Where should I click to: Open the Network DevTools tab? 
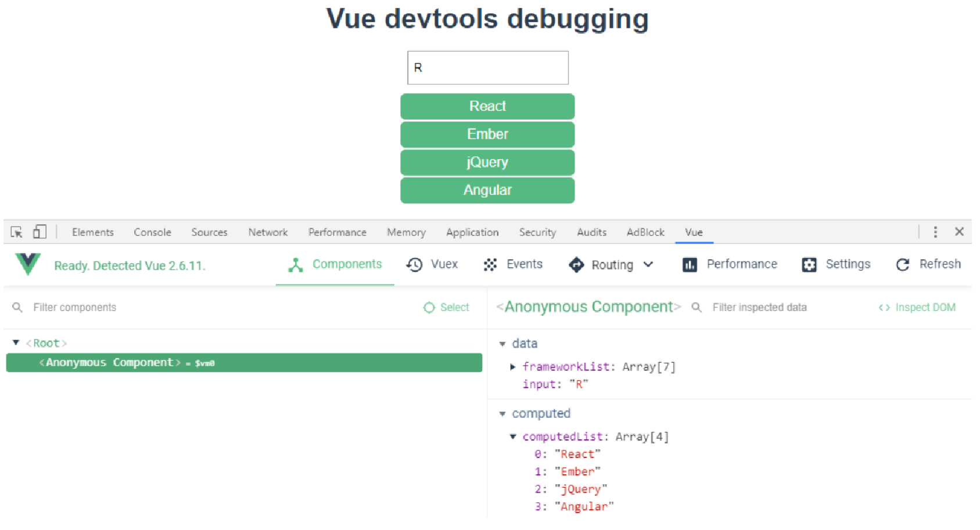268,232
